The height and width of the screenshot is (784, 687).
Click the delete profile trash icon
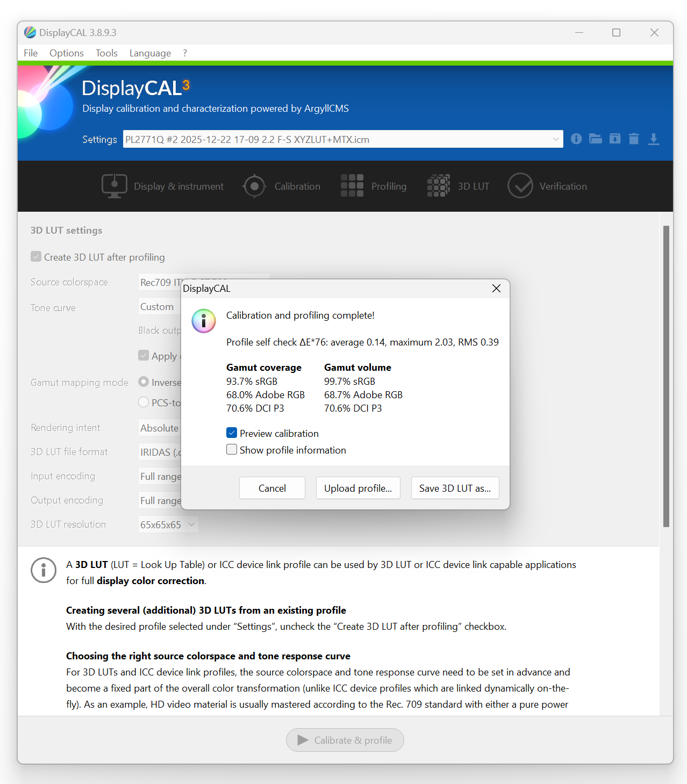click(x=634, y=139)
